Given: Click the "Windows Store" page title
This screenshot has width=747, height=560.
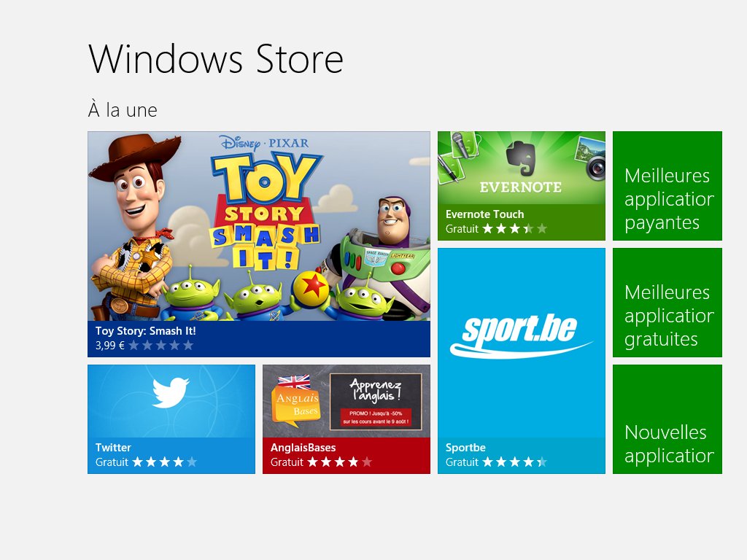Looking at the screenshot, I should point(216,59).
